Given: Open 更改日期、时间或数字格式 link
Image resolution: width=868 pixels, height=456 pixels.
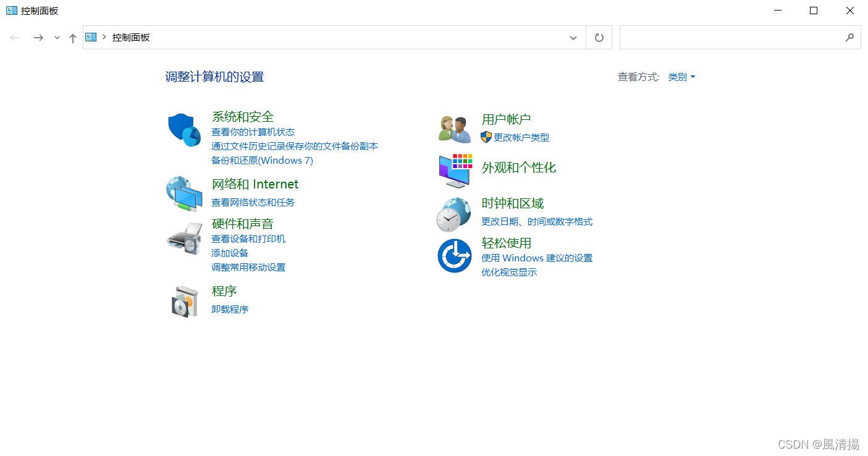Looking at the screenshot, I should (x=537, y=222).
